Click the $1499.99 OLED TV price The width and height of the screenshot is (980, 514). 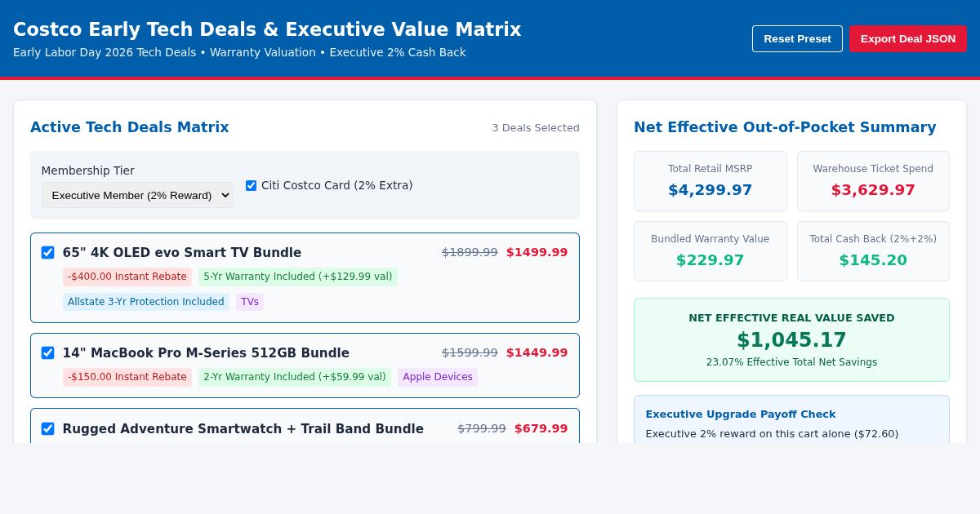coord(537,252)
